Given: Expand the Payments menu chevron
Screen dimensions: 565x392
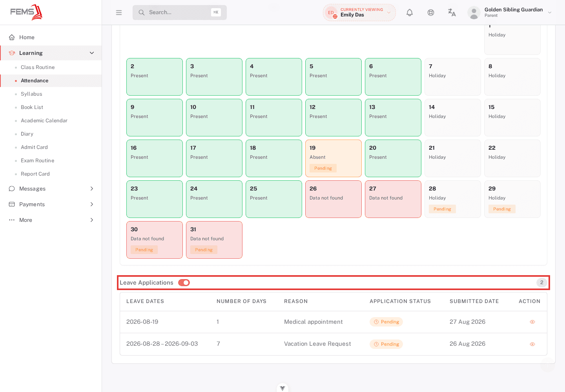Looking at the screenshot, I should [x=92, y=204].
